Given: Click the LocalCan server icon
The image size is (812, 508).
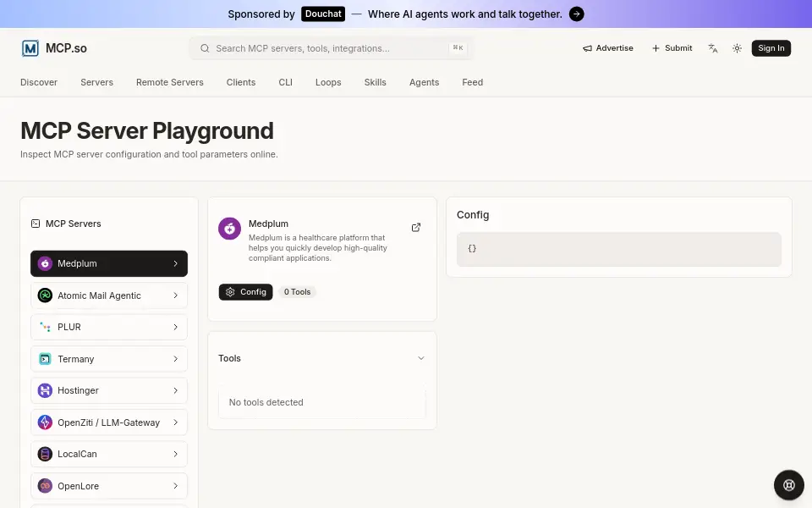Looking at the screenshot, I should [x=45, y=454].
